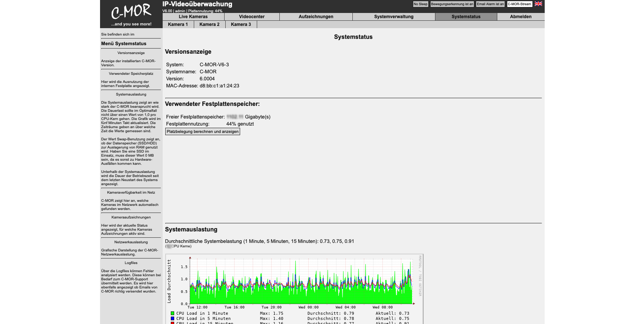Screen dimensions: 644x324
Task: Open the Systemauslastung sidebar link
Action: coord(131,94)
